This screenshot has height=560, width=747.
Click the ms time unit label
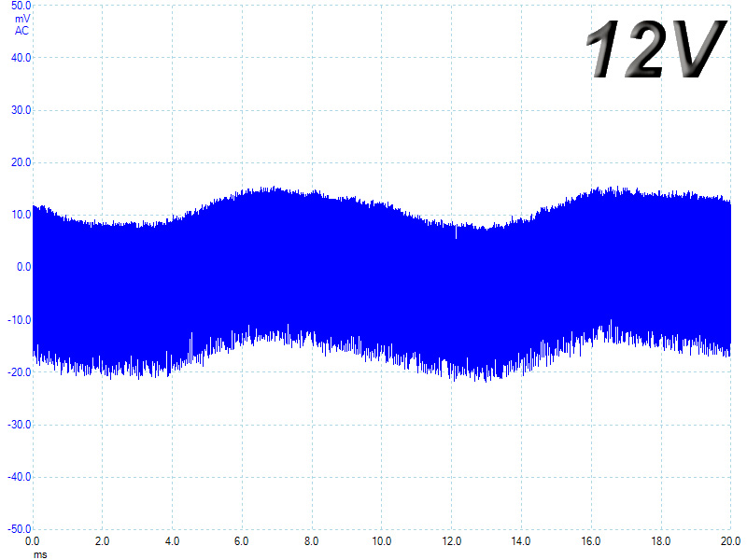click(40, 554)
